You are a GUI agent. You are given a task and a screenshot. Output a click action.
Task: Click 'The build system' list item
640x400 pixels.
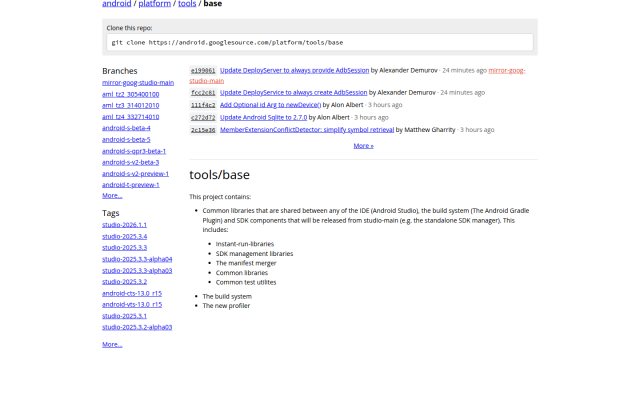tap(227, 296)
